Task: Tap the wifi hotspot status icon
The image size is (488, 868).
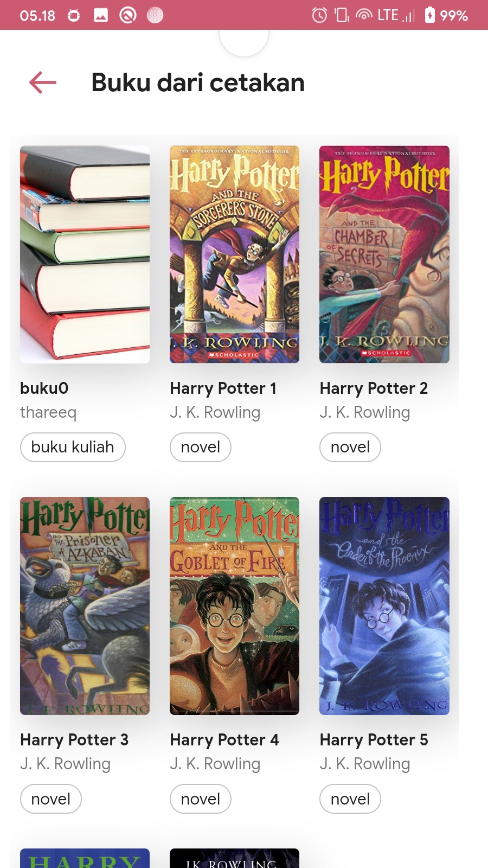Action: coord(364,15)
